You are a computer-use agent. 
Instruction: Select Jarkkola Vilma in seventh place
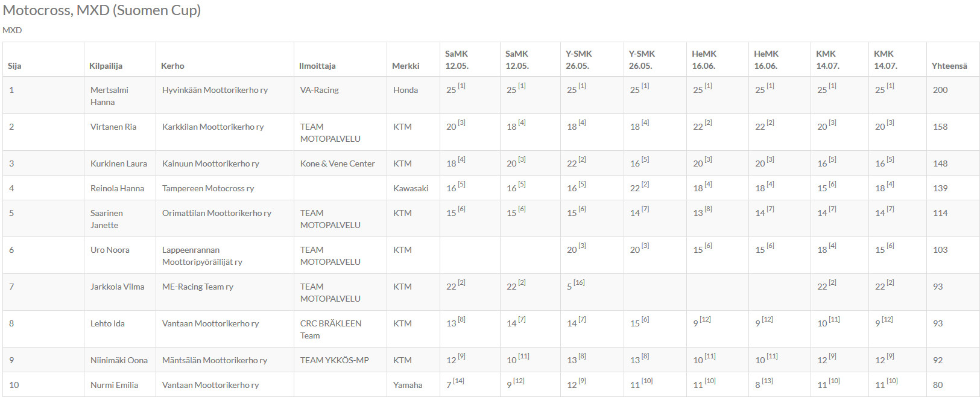coord(117,287)
